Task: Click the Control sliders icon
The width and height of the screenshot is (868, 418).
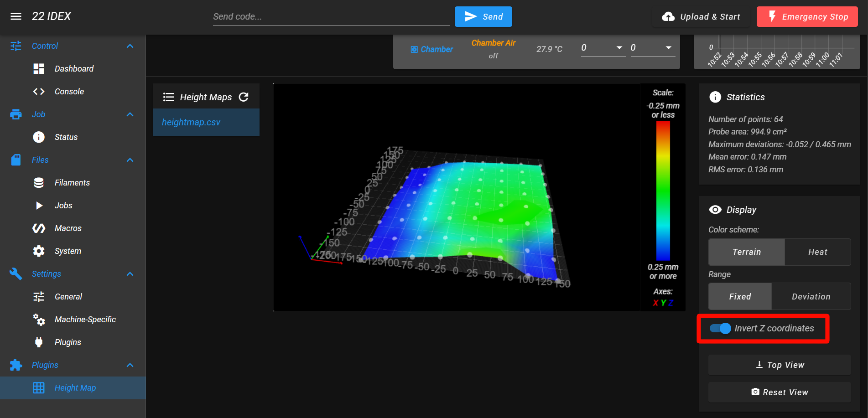Action: 16,46
